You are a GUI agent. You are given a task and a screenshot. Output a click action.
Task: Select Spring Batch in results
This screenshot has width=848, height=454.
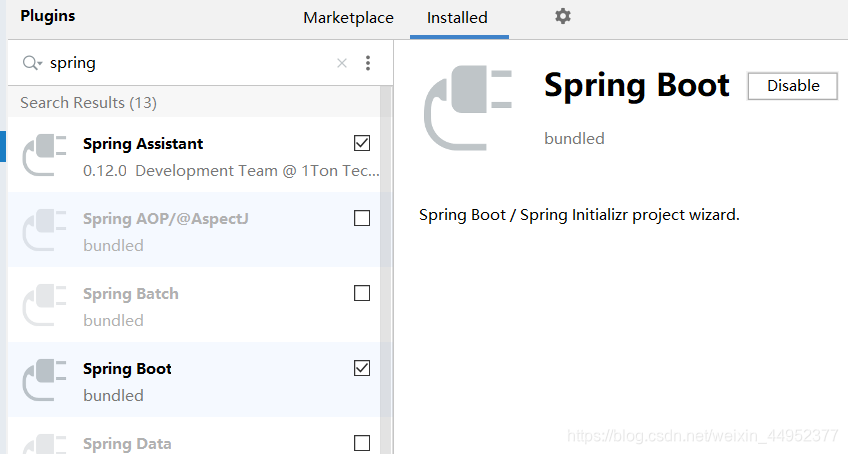pos(194,305)
